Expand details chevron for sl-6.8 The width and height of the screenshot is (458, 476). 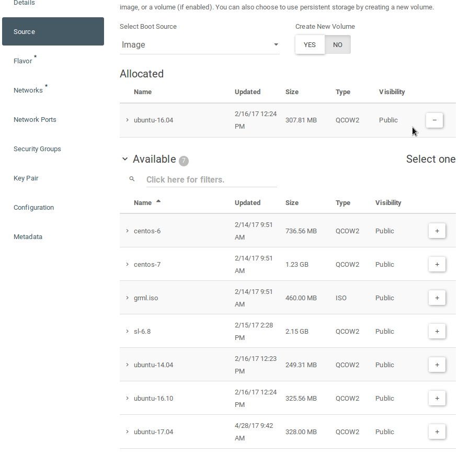click(x=127, y=331)
